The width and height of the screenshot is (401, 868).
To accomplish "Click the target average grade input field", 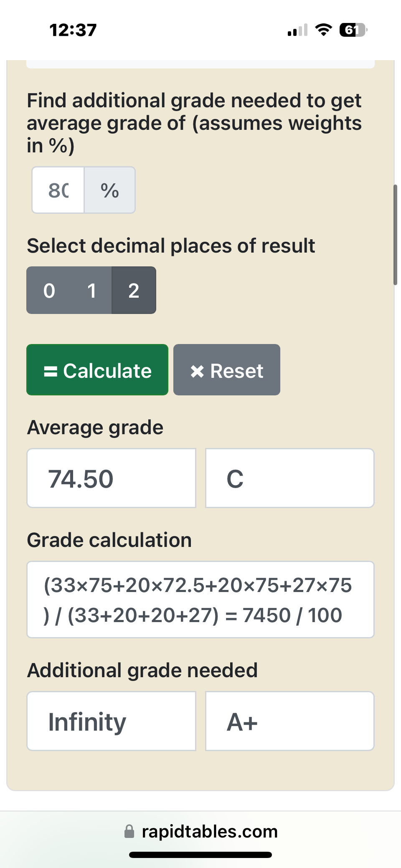I will (x=58, y=190).
